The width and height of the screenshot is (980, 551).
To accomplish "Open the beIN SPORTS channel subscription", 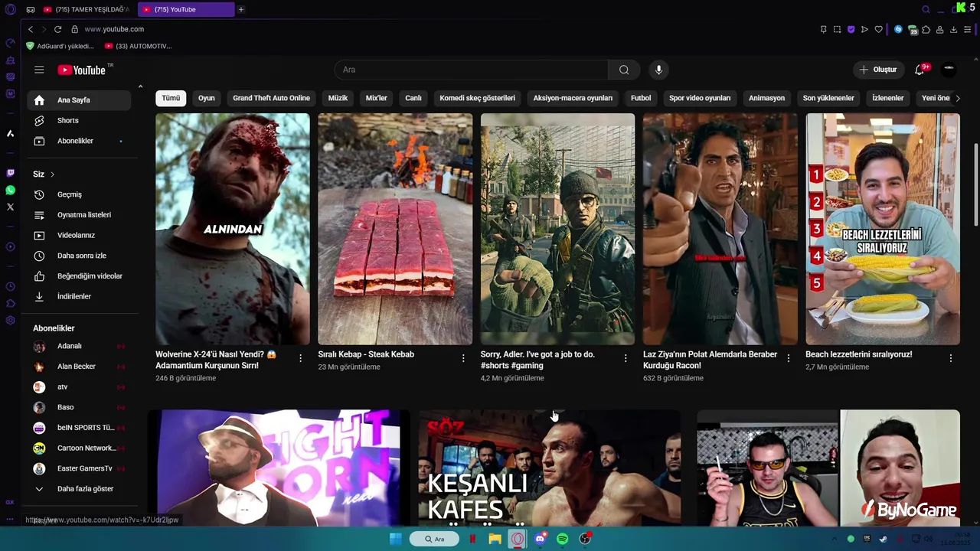I will [x=80, y=428].
